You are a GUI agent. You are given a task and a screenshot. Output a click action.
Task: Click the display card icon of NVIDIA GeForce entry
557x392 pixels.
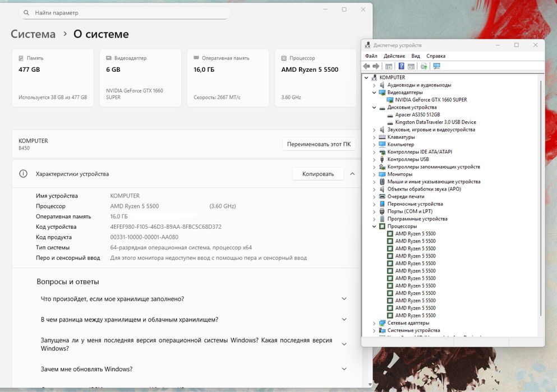tap(390, 100)
